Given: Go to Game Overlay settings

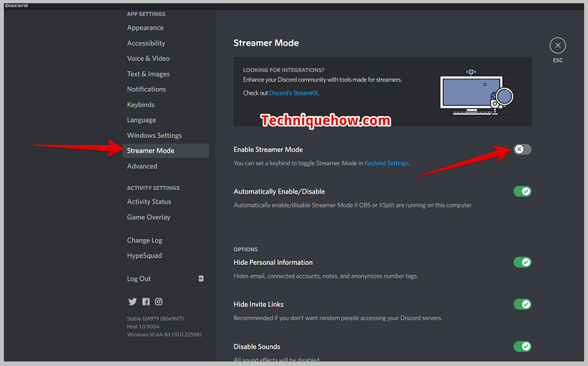Looking at the screenshot, I should point(148,217).
